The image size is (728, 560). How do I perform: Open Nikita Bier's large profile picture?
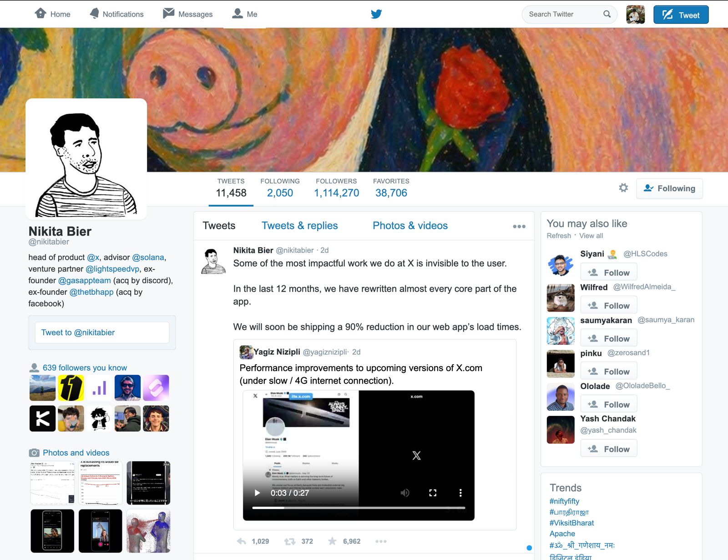click(86, 159)
